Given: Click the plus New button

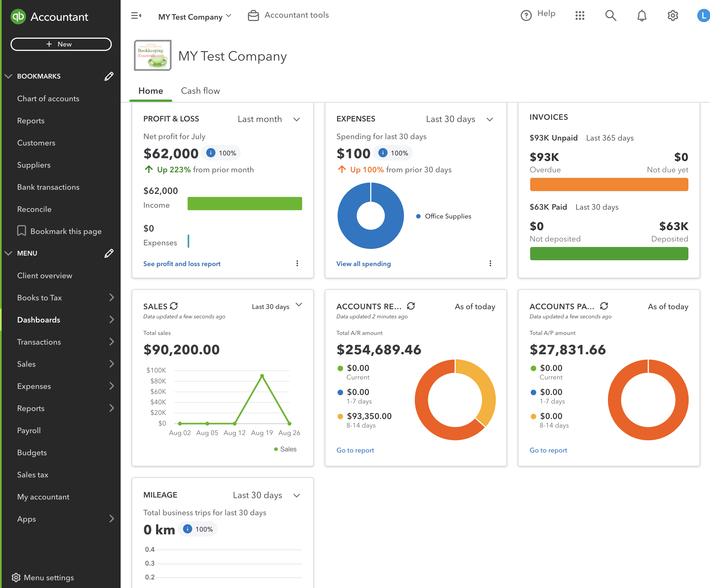Looking at the screenshot, I should (61, 44).
